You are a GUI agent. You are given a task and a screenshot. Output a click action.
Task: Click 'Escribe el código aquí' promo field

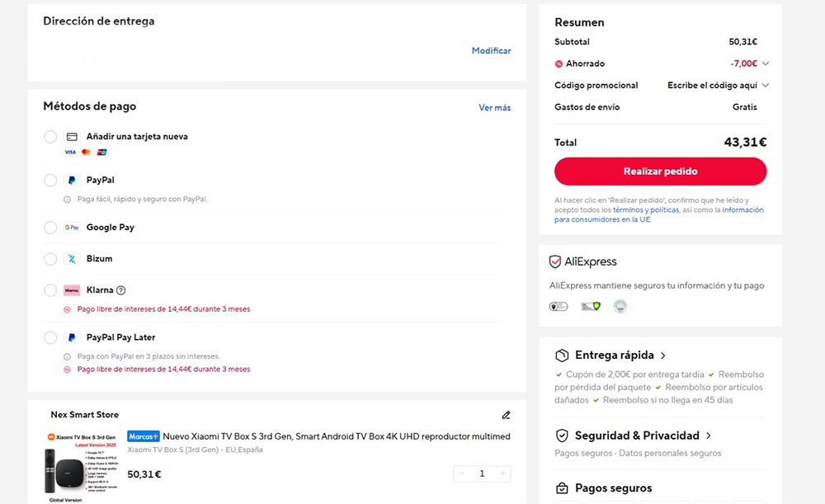[x=713, y=85]
